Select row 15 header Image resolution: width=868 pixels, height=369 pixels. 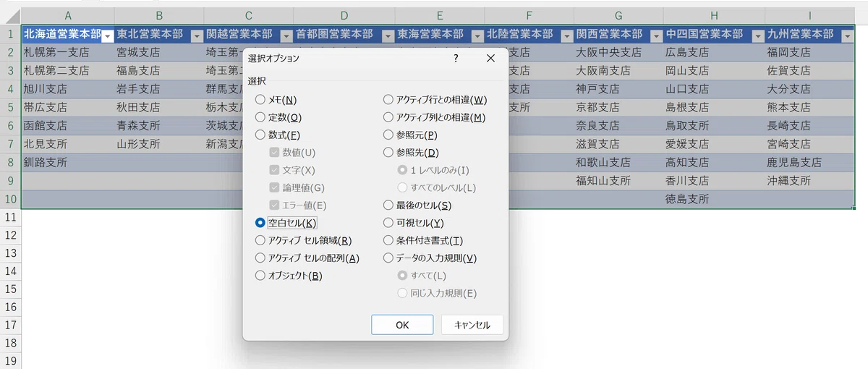(x=10, y=289)
